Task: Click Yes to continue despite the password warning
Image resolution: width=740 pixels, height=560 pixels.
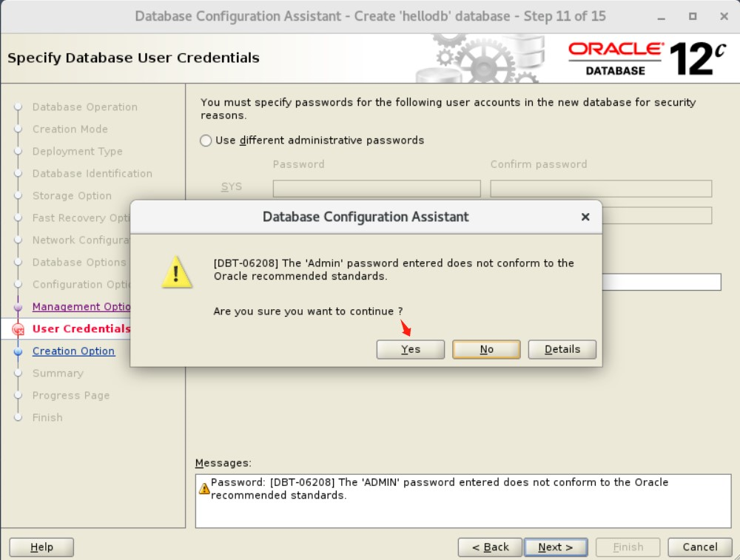Action: (410, 349)
